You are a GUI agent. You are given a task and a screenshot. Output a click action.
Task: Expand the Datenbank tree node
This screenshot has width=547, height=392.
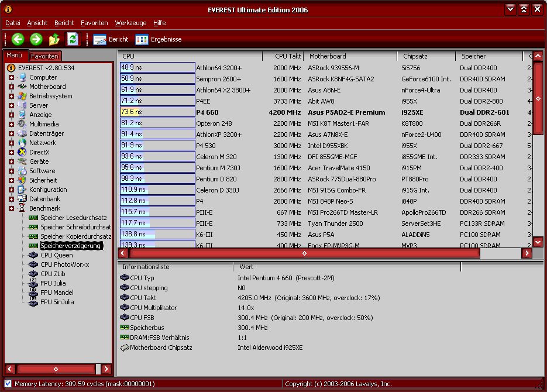(12, 199)
